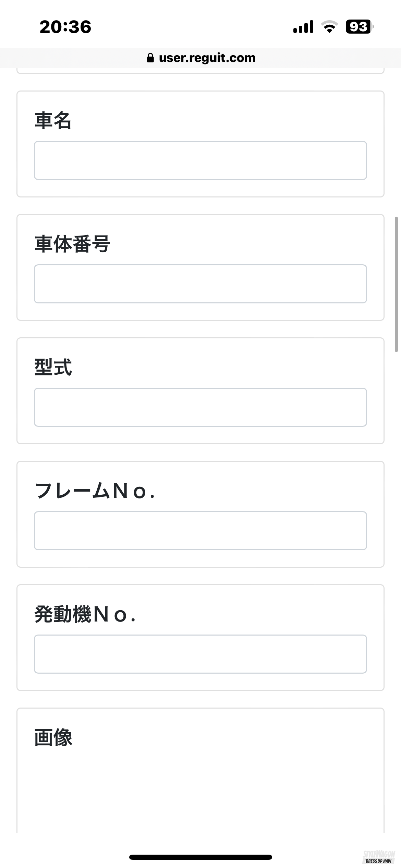Focus the フレームNo. input field
Viewport: 401px width, 868px height.
tap(200, 531)
